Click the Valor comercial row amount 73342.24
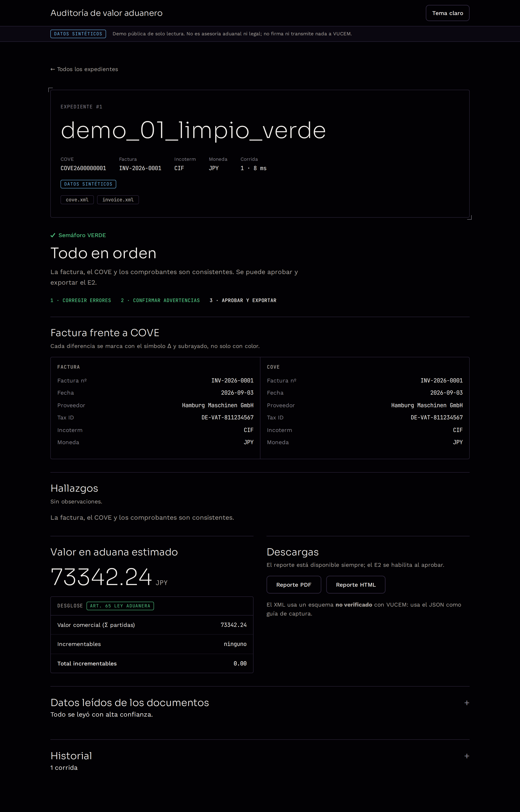 (x=234, y=625)
